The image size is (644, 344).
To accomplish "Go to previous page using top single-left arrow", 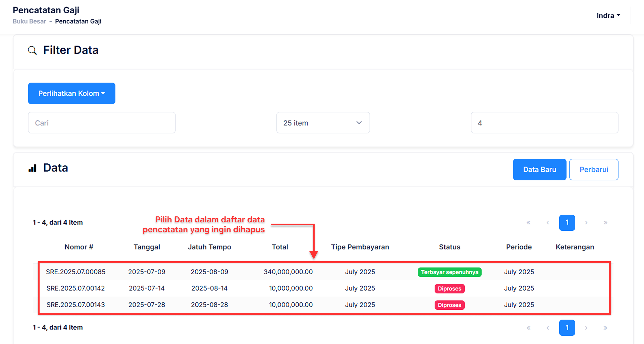I will 548,222.
